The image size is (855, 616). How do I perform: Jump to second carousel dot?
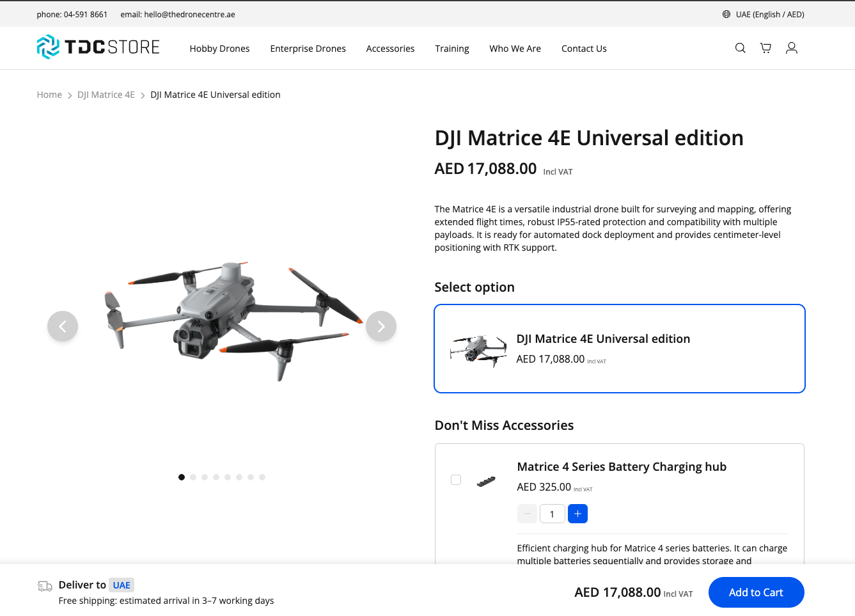[x=193, y=477]
